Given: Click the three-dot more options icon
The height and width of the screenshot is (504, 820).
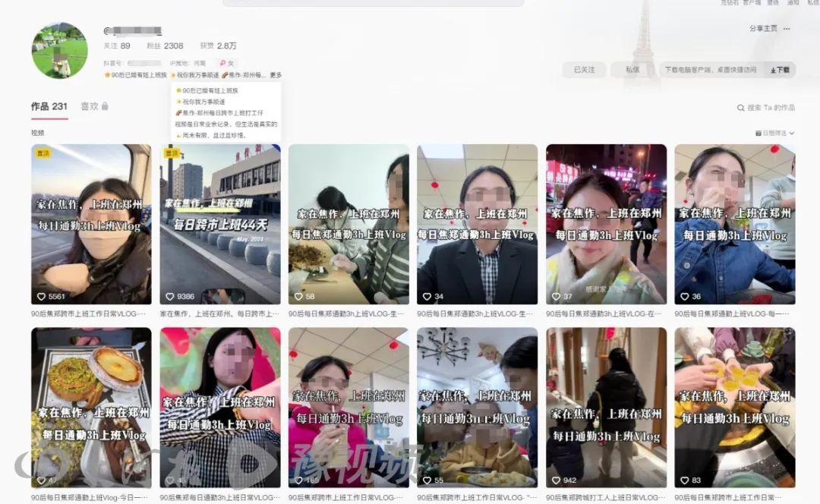Looking at the screenshot, I should pyautogui.click(x=787, y=29).
